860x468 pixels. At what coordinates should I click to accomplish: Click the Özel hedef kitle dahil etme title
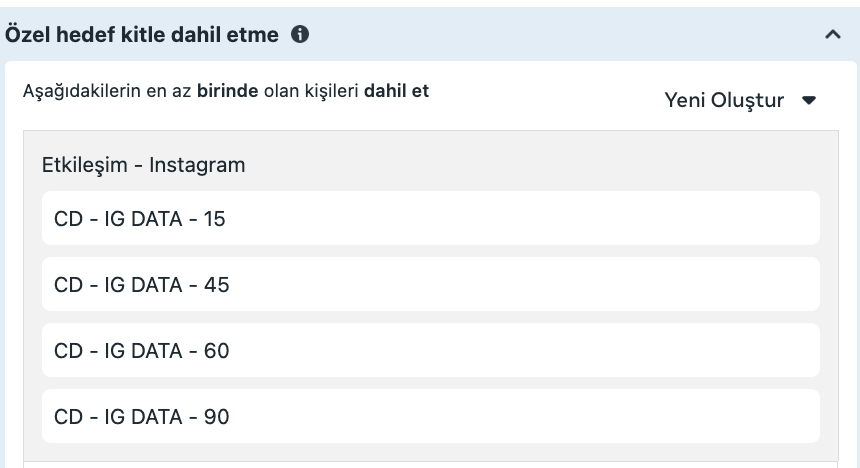point(144,34)
